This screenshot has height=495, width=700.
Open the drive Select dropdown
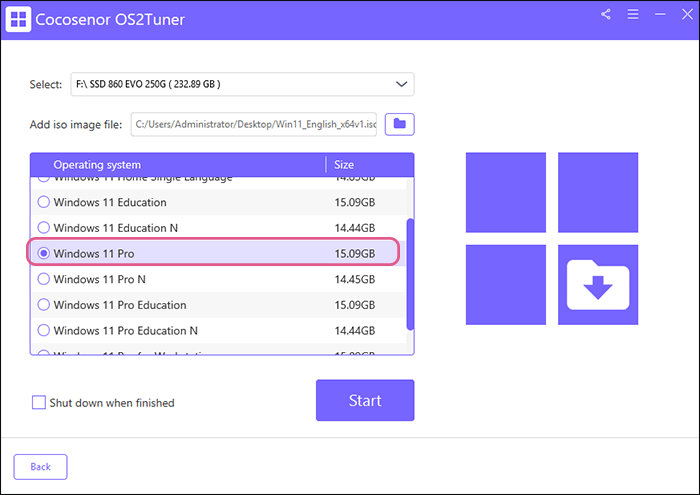242,84
